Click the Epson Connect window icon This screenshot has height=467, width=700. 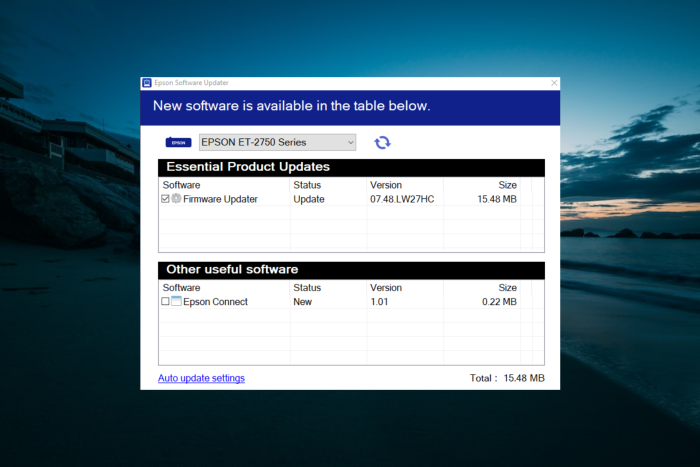pyautogui.click(x=176, y=301)
